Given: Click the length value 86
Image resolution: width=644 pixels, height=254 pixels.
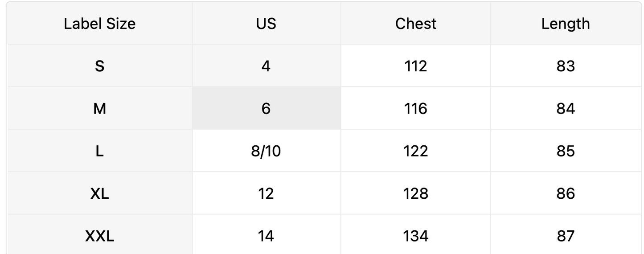Looking at the screenshot, I should [566, 193].
